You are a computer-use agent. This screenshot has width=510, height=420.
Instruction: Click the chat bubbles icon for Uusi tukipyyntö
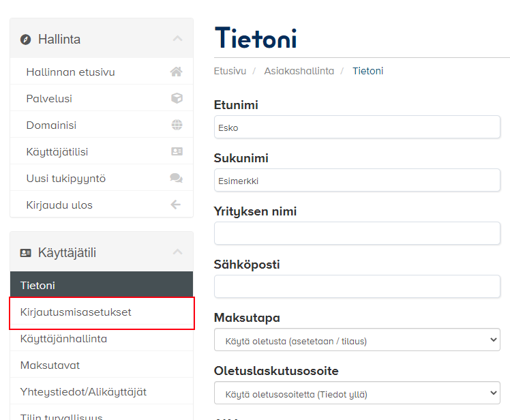coord(177,178)
